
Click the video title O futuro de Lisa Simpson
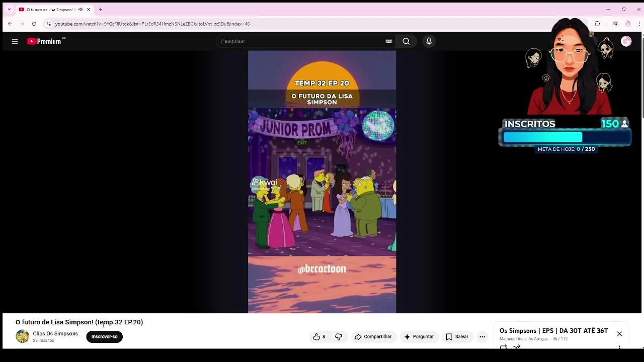[79, 322]
